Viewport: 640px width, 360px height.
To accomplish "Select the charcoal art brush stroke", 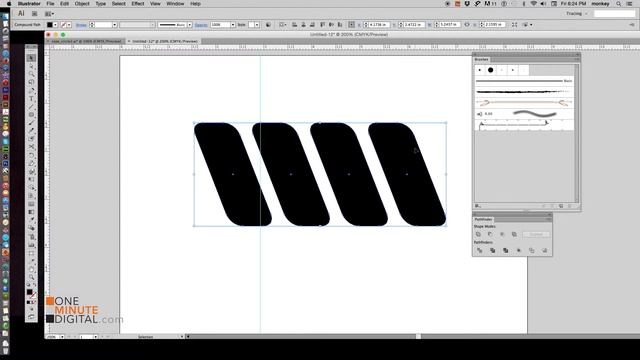I will (x=524, y=92).
